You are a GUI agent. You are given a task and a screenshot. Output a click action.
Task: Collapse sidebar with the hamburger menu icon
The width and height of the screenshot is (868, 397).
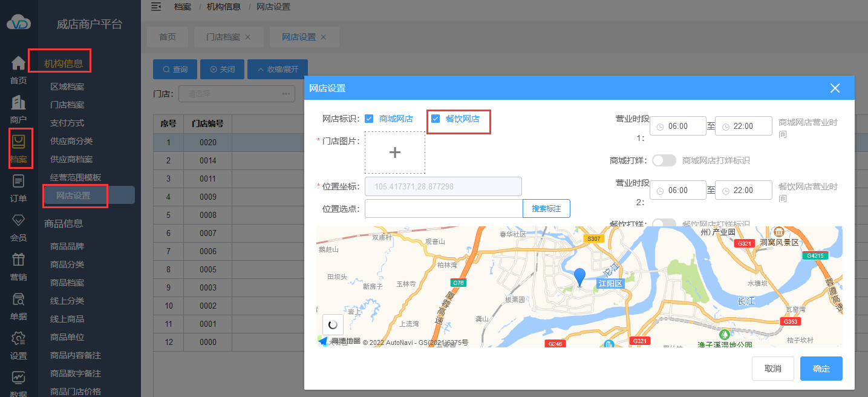[156, 7]
